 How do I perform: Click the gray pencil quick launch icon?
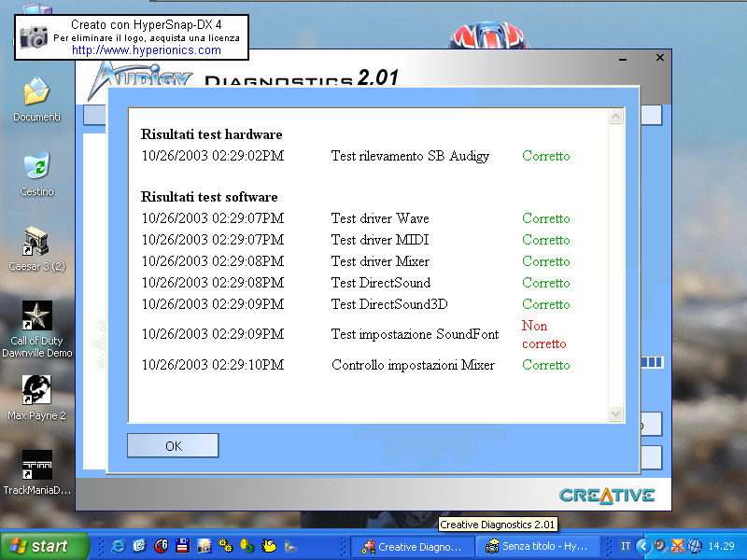tap(290, 546)
